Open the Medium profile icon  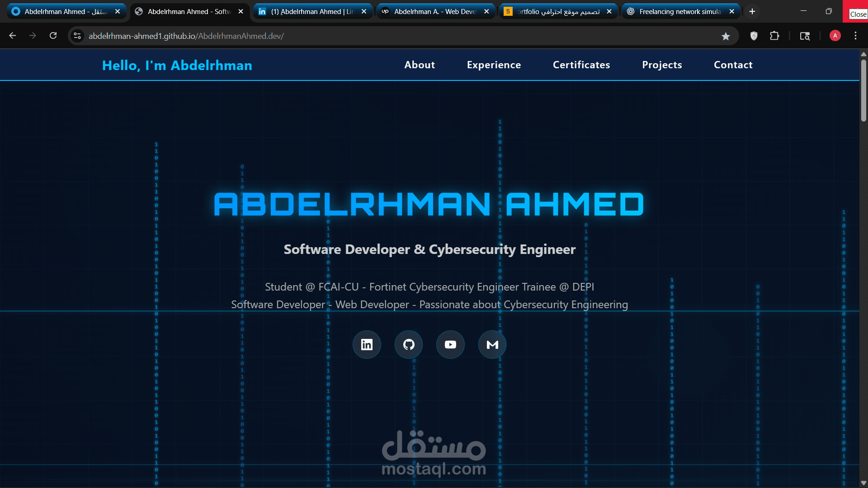(x=492, y=344)
